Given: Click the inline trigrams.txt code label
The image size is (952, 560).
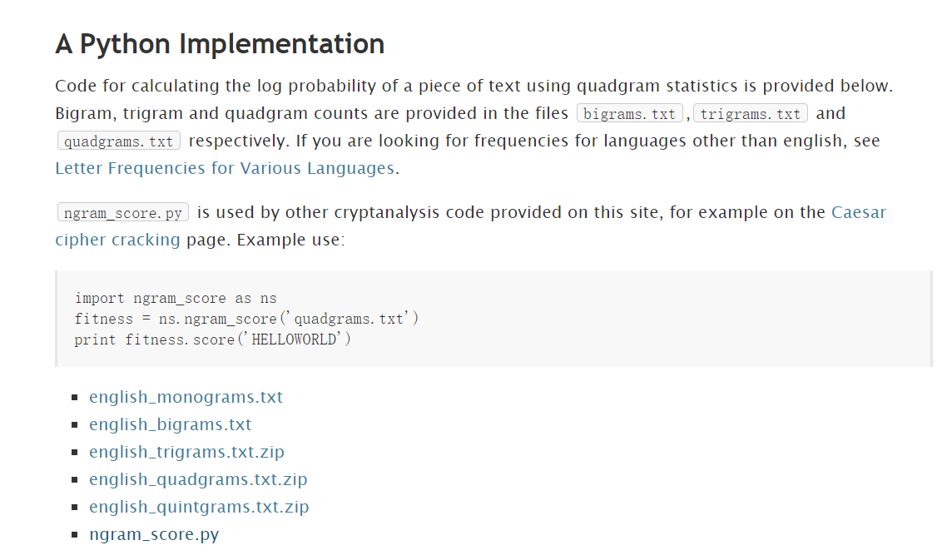Looking at the screenshot, I should coord(750,114).
